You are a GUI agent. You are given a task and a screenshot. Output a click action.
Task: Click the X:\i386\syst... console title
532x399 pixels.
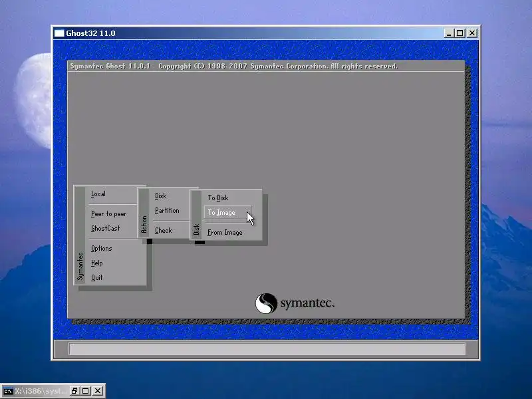point(41,391)
